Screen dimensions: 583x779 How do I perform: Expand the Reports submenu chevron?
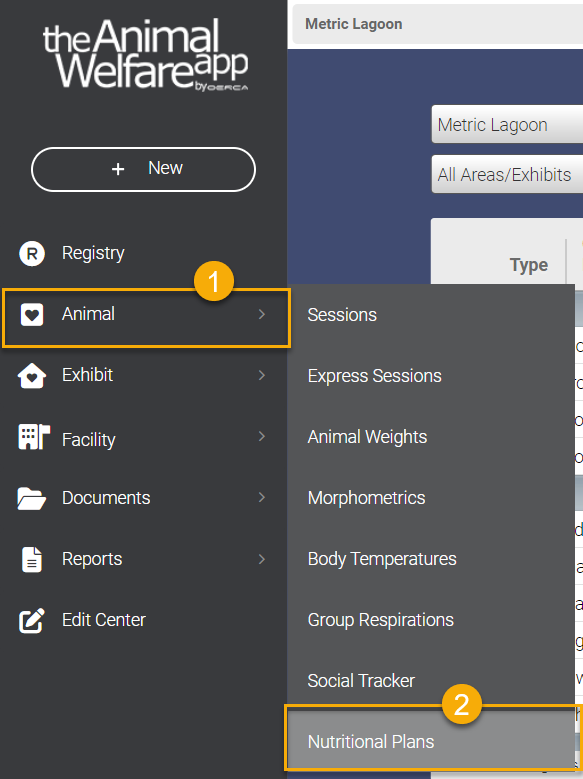[x=262, y=559]
